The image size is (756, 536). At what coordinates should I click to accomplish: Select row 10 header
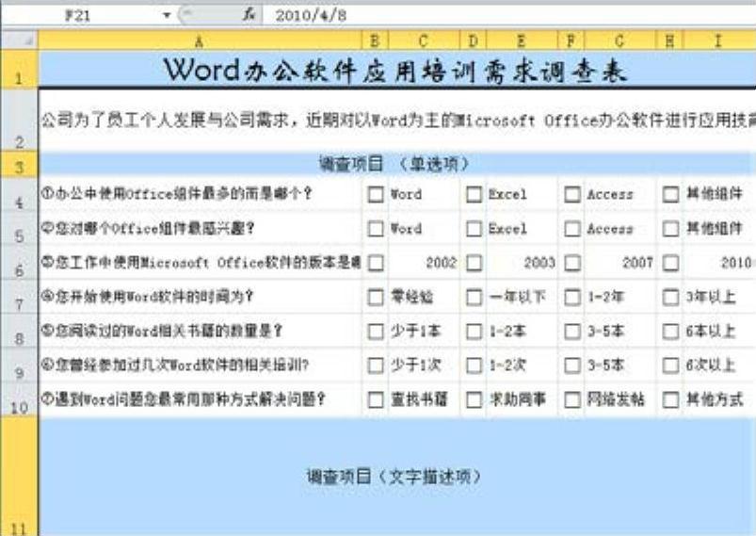pyautogui.click(x=19, y=400)
